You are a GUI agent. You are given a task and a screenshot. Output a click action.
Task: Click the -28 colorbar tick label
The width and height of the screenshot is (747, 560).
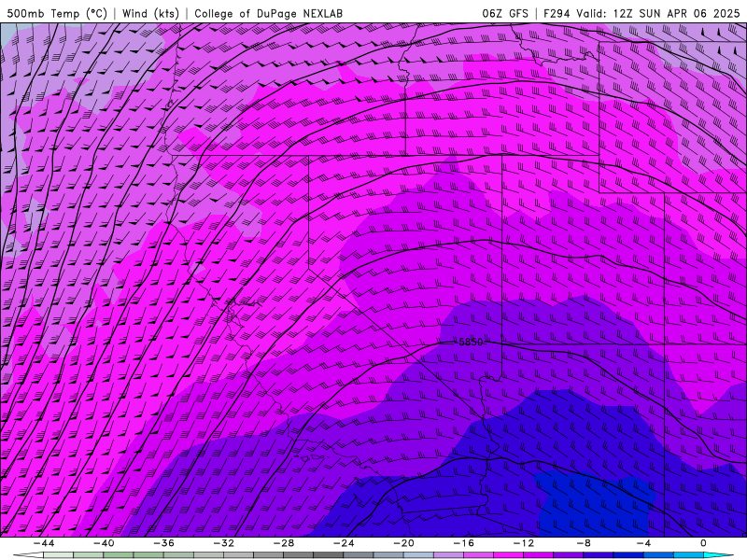pos(284,543)
